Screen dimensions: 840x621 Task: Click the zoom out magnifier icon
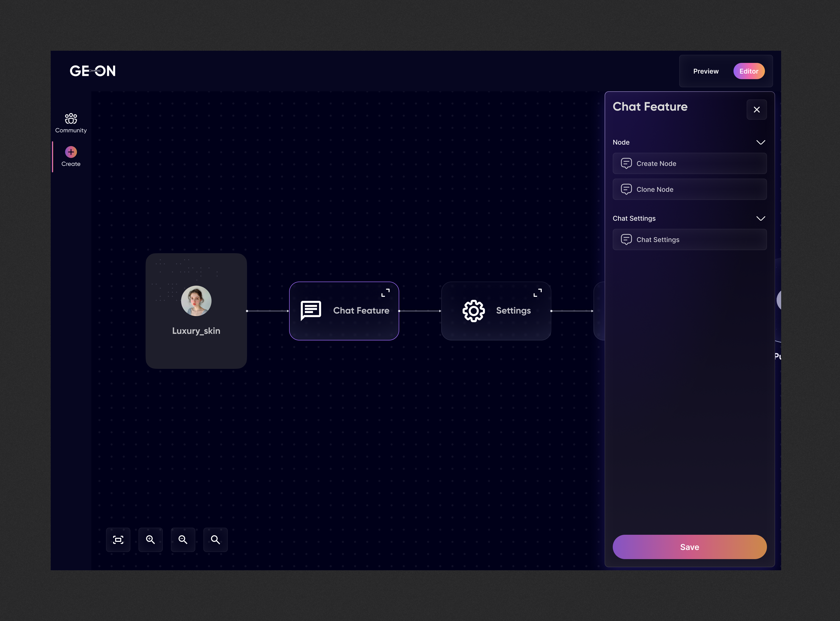point(183,540)
